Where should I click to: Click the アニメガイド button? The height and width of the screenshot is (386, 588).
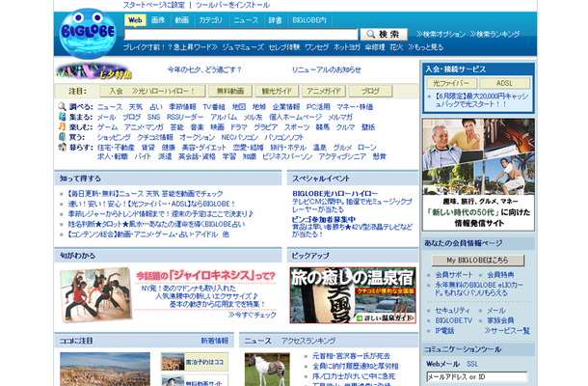[324, 91]
